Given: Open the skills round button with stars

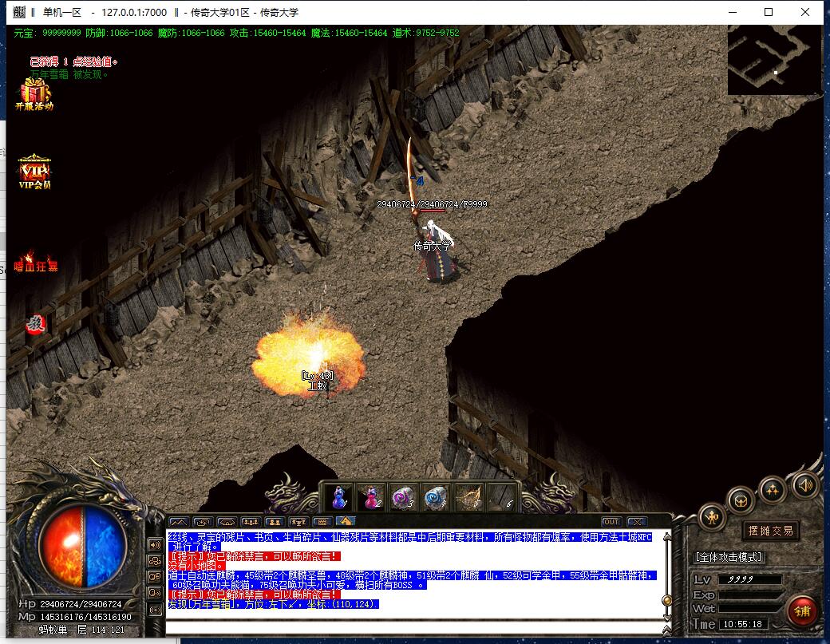Looking at the screenshot, I should [772, 489].
